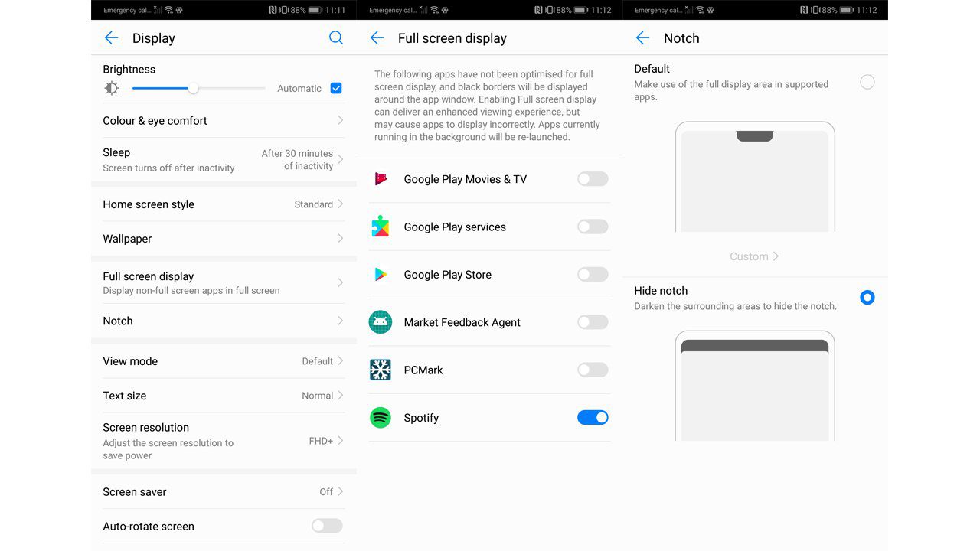Click the Google Play Movies & TV icon
The image size is (980, 551).
381,179
